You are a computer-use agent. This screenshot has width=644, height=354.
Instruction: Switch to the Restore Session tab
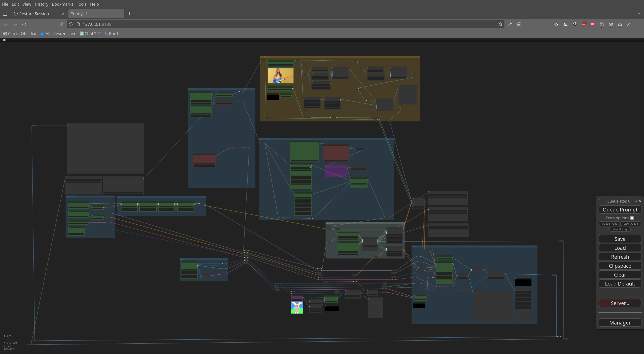click(x=34, y=14)
